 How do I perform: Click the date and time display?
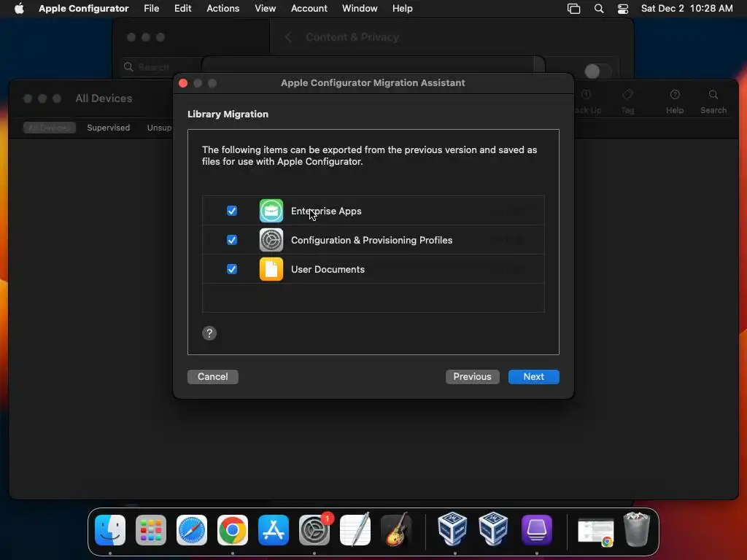coord(686,8)
